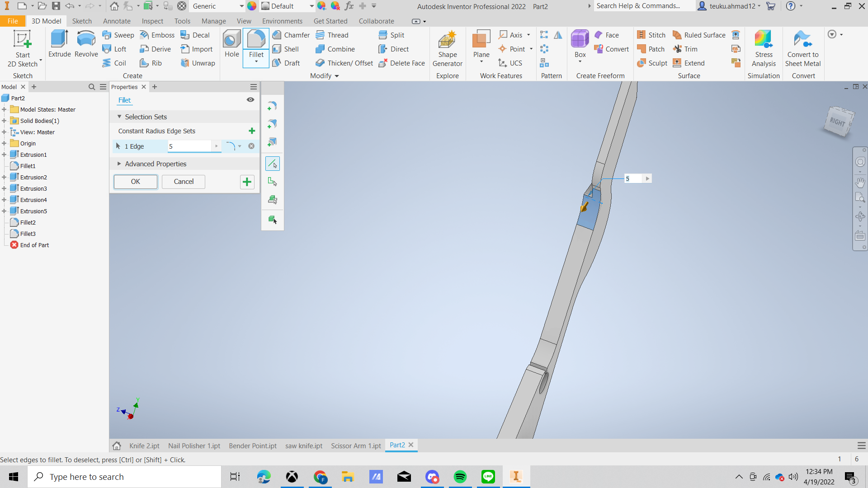Open the Annotate ribbon tab
The image size is (868, 488).
[x=116, y=21]
